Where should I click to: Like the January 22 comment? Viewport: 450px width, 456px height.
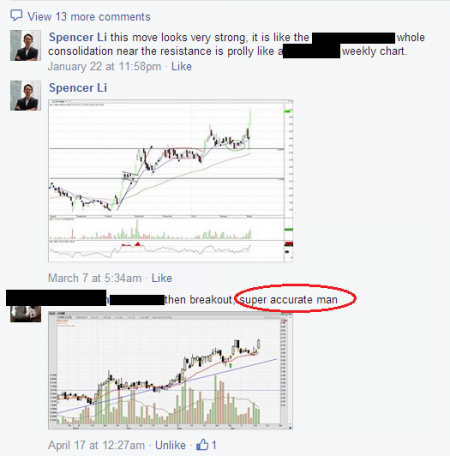[x=181, y=66]
